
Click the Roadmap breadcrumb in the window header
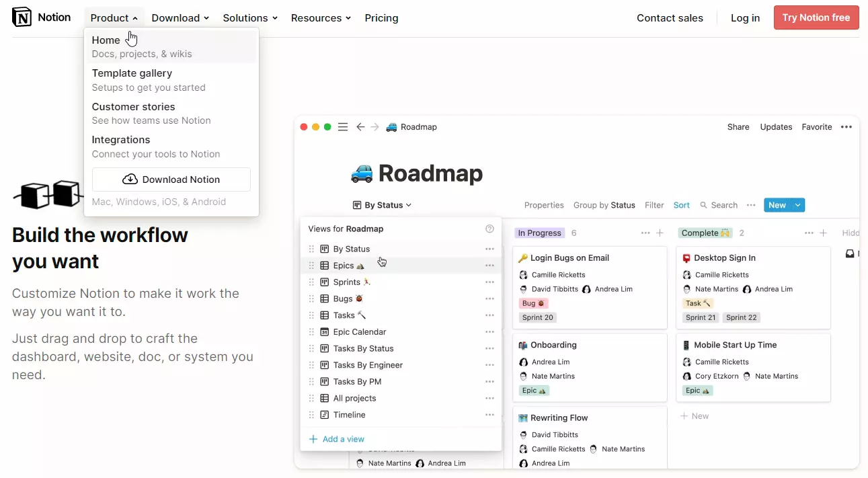coord(411,127)
